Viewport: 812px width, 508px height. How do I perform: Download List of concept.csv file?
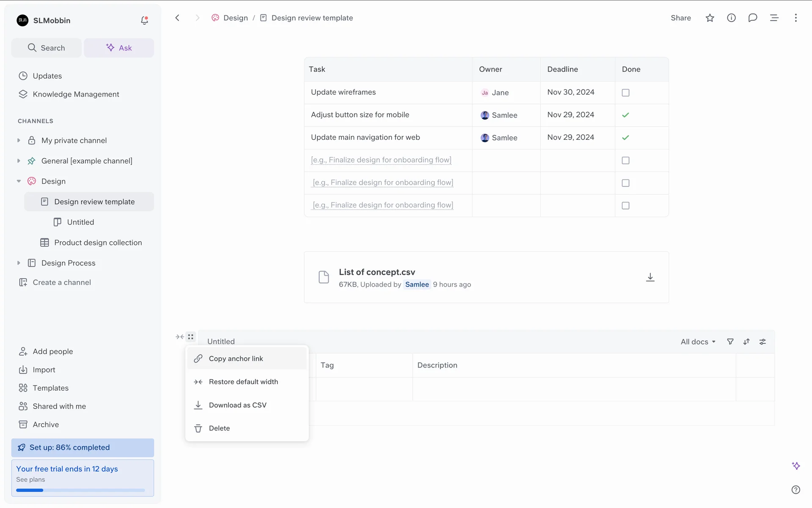(x=650, y=277)
